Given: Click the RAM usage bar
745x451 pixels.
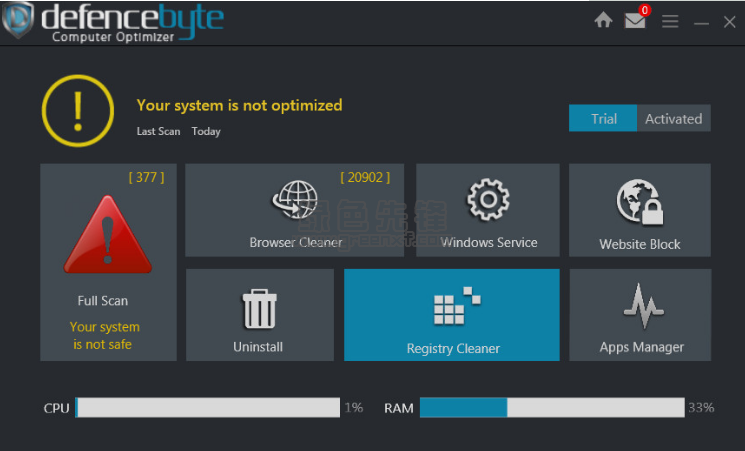Looking at the screenshot, I should [551, 408].
